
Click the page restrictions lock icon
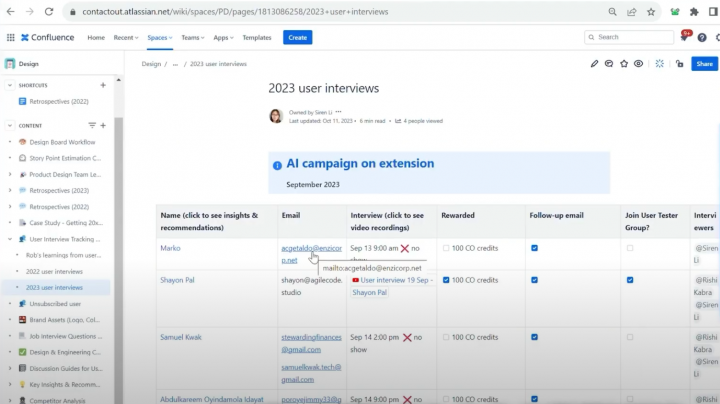pos(680,63)
